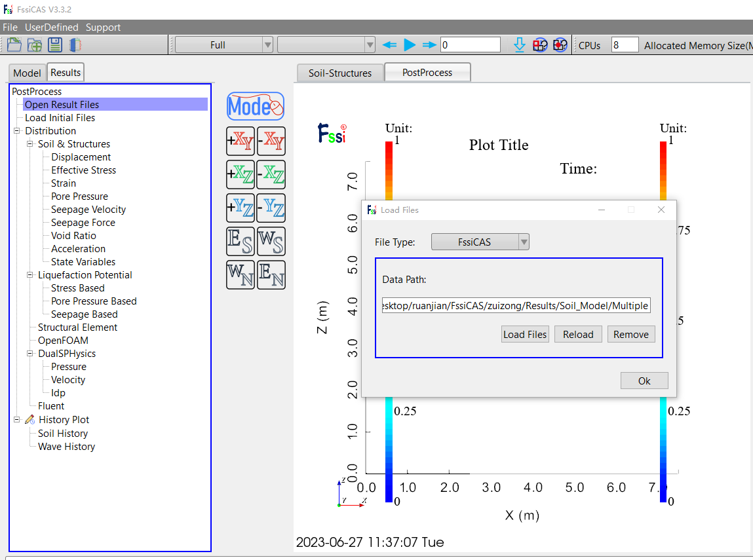The width and height of the screenshot is (753, 560).
Task: Click the Remove button
Action: [631, 335]
